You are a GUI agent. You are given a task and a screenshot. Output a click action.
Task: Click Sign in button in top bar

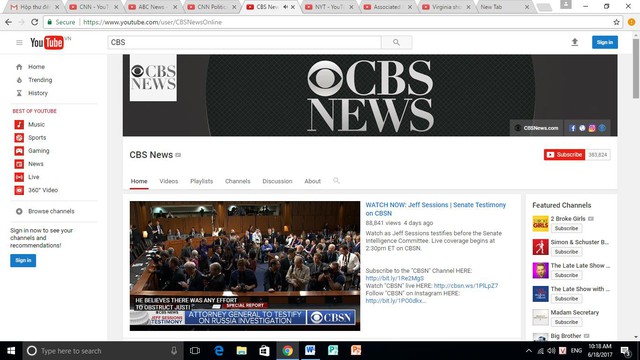tap(604, 42)
